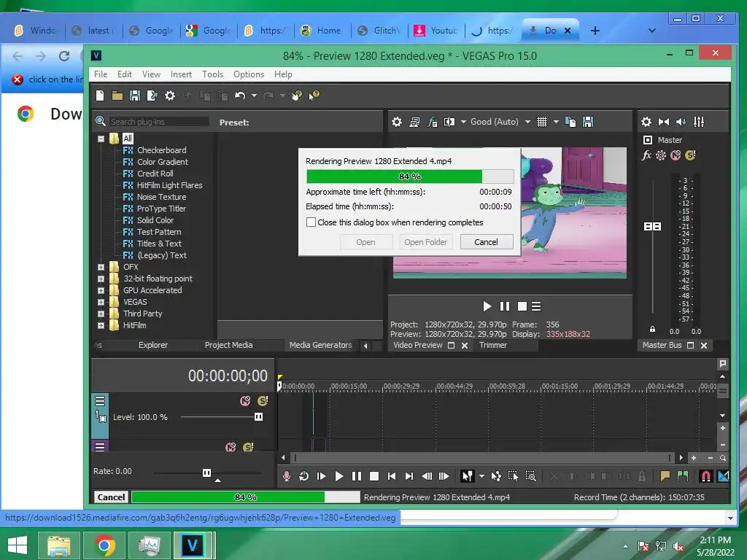Enable Close this dialog box when rendering completes
The width and height of the screenshot is (747, 560).
point(311,222)
